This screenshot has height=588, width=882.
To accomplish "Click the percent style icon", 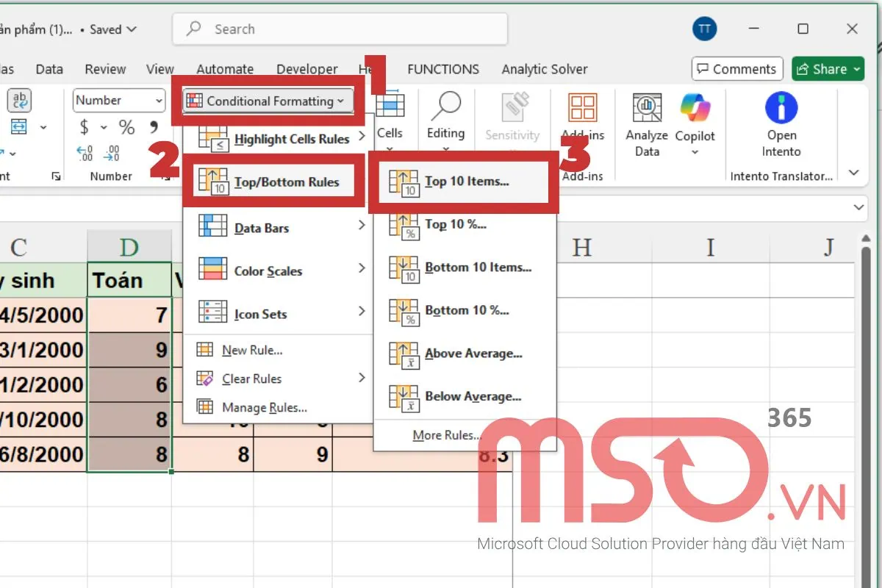I will pos(127,128).
